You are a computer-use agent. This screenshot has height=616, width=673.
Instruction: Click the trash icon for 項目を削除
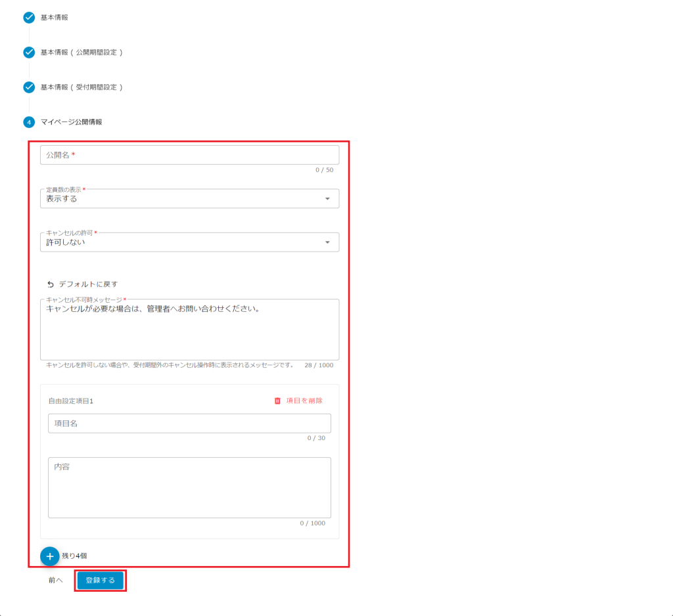pos(277,401)
